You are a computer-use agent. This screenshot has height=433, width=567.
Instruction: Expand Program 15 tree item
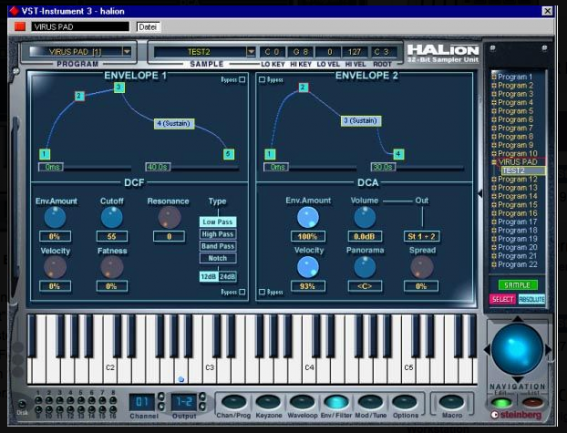[494, 205]
